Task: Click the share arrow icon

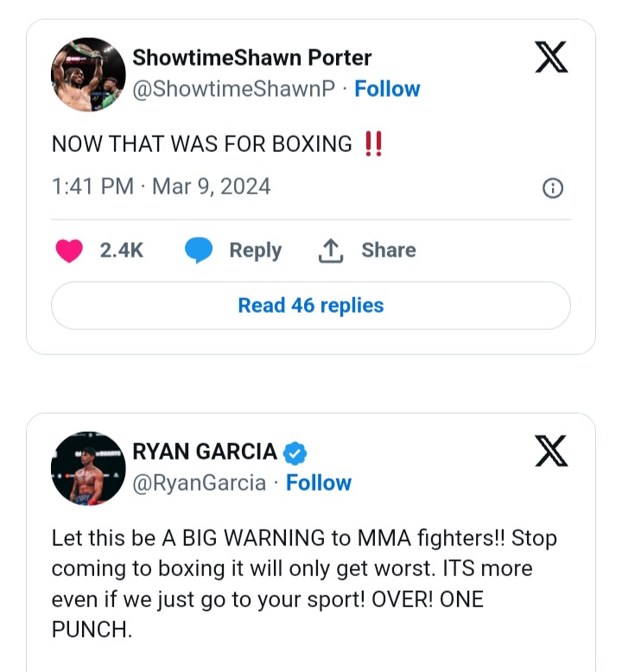Action: pos(332,250)
